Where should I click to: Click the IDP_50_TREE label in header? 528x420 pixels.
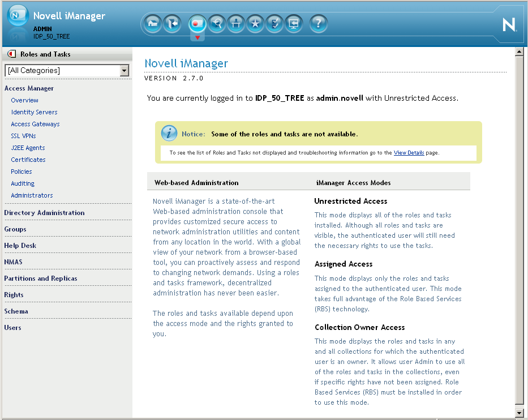[x=51, y=36]
